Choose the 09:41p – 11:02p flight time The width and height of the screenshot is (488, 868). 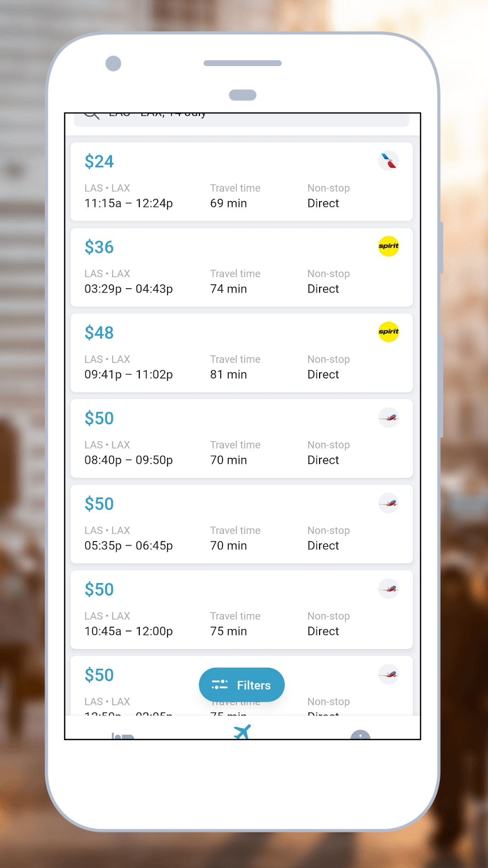129,374
